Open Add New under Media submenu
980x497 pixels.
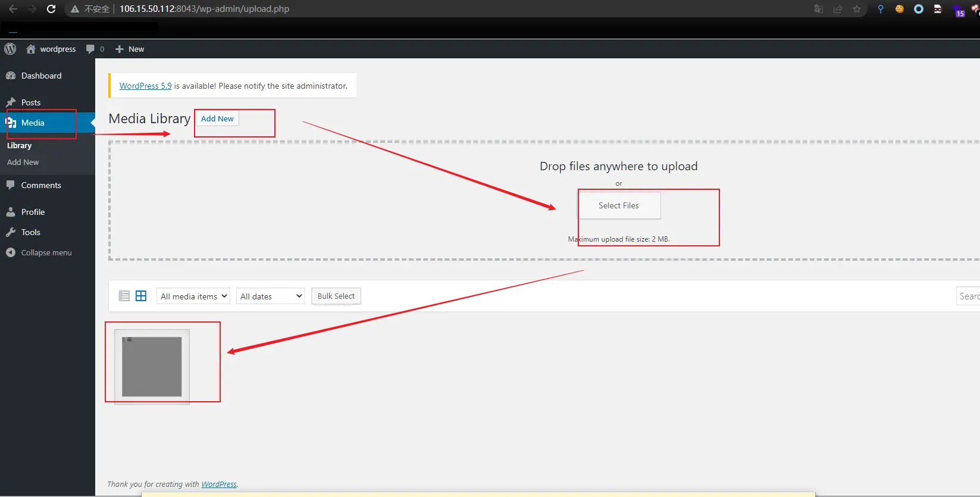23,162
